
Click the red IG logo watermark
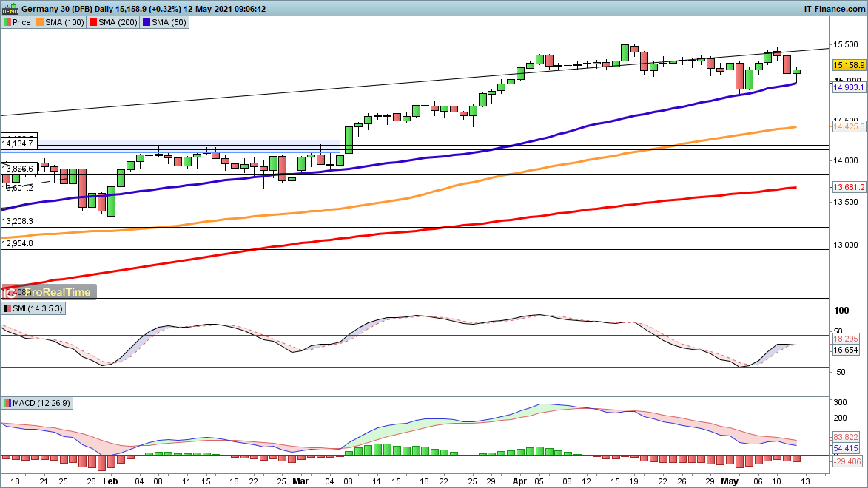(x=9, y=292)
